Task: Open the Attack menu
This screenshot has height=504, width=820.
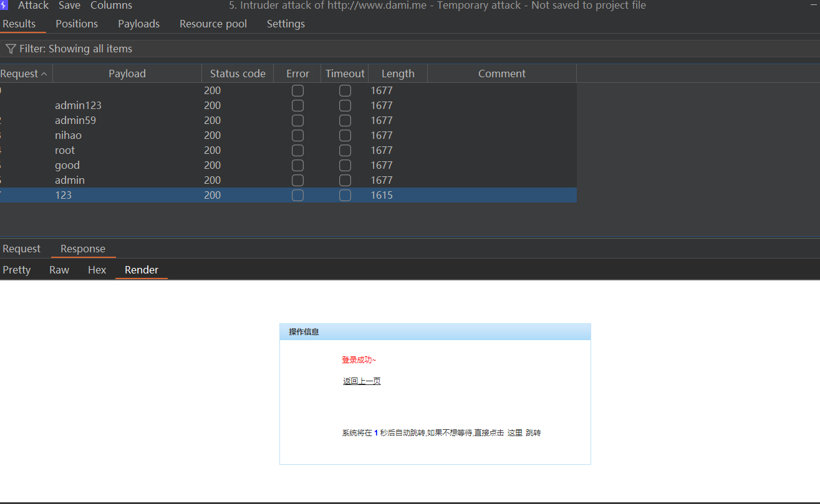Action: pyautogui.click(x=32, y=6)
